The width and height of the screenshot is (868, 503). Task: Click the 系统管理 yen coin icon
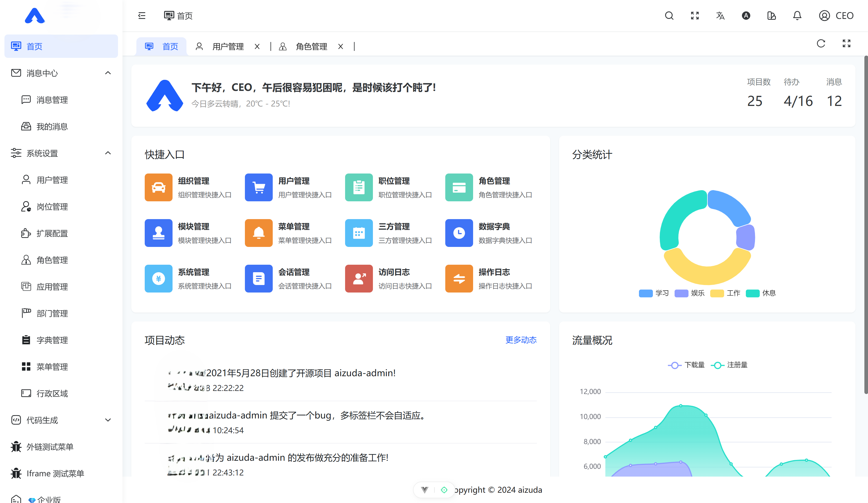(158, 278)
